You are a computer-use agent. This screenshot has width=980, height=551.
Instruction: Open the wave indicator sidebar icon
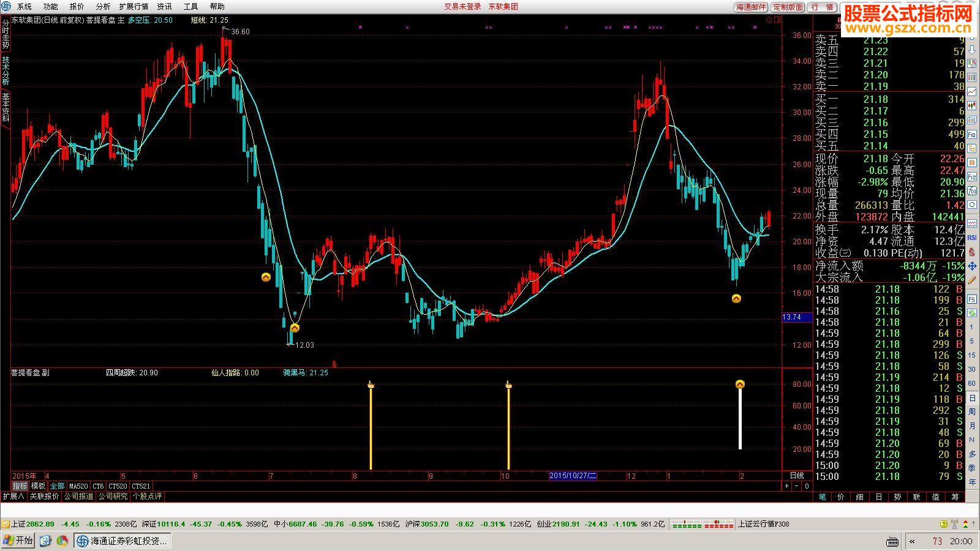click(x=973, y=223)
